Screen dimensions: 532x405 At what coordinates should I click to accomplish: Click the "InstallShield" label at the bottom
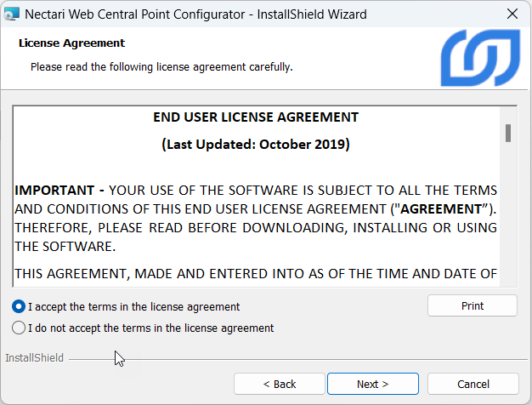(34, 358)
